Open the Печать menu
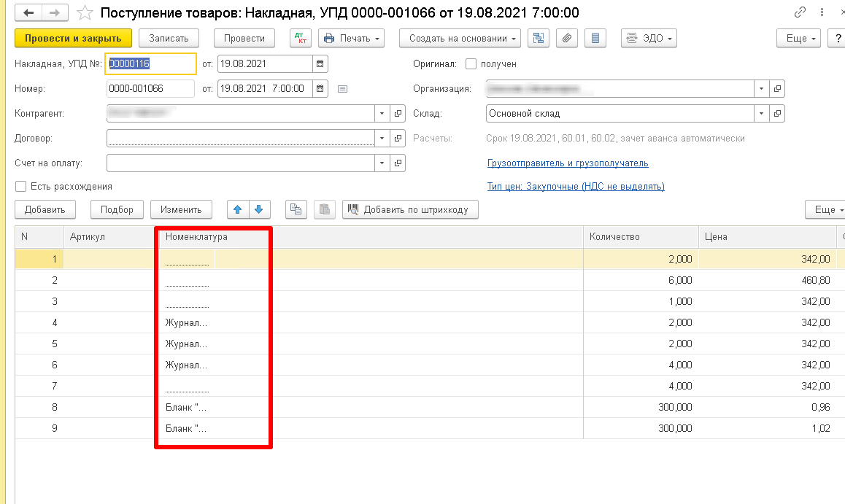845x504 pixels. pos(352,38)
